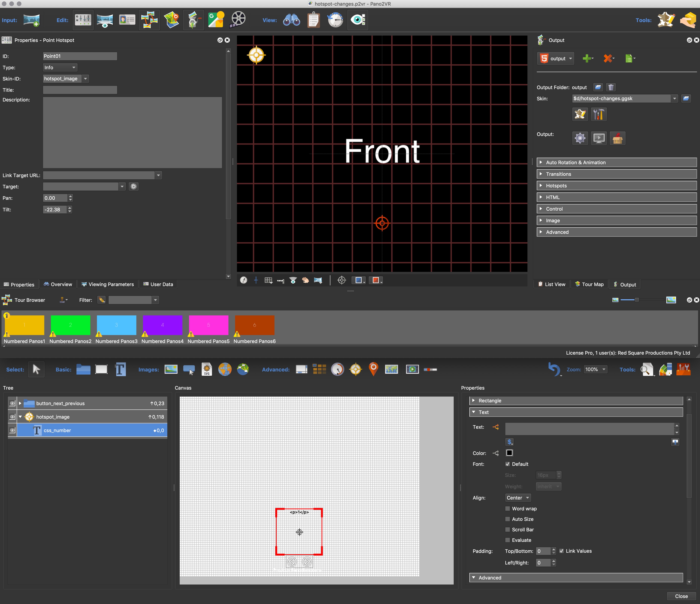Open the text Align dropdown
Viewport: 700px width, 604px height.
518,498
